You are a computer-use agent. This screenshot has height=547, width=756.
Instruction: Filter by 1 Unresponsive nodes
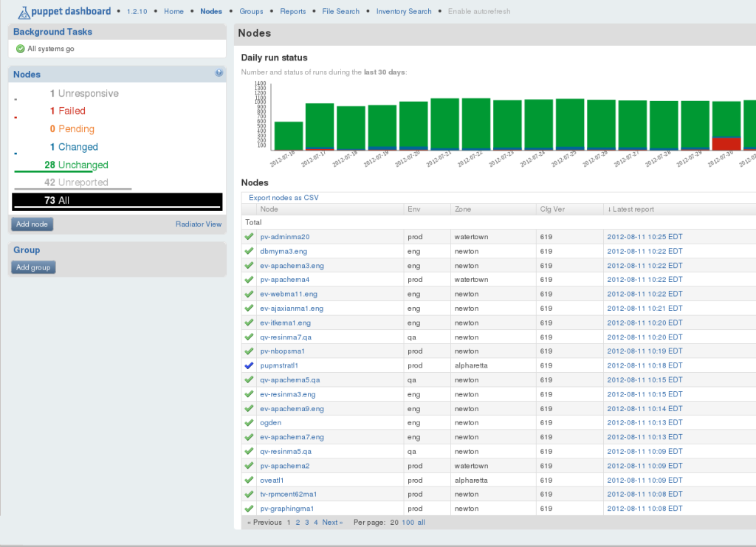84,94
